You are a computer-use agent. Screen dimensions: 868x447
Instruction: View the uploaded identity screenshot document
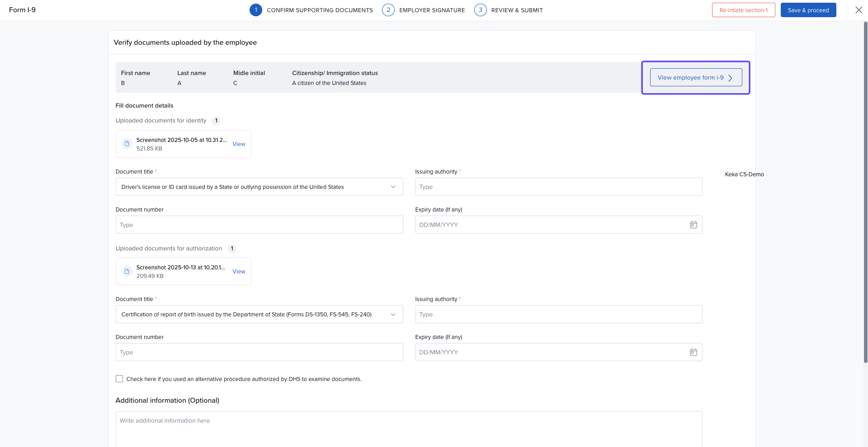pos(239,144)
